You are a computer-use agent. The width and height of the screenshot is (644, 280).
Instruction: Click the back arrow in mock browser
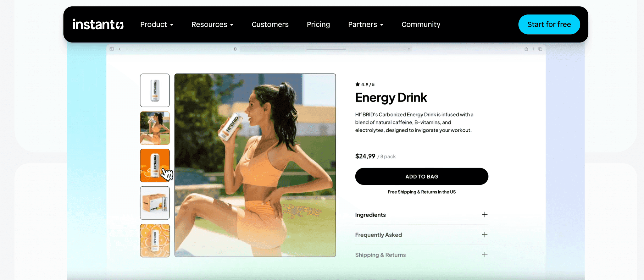click(x=120, y=49)
